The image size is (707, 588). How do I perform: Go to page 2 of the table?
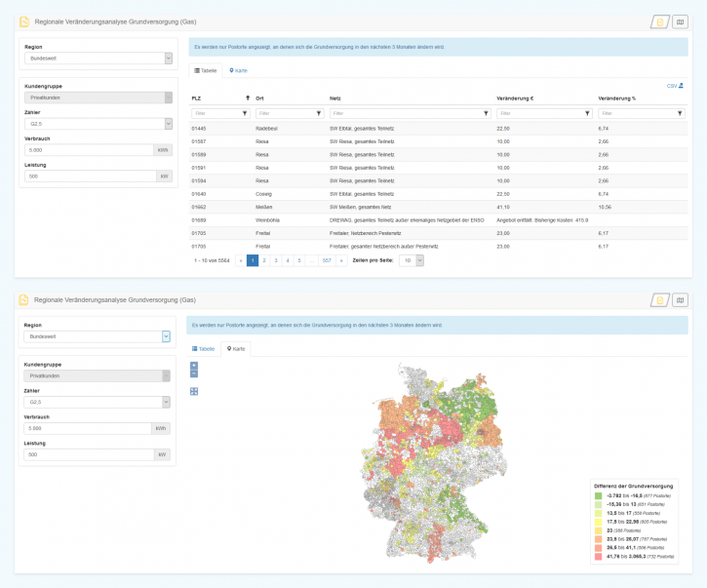point(264,260)
